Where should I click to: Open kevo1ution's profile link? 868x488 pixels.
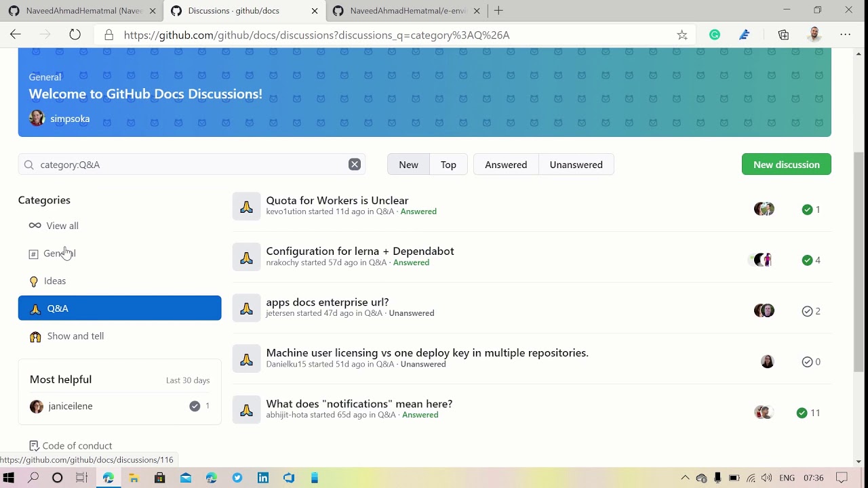[x=286, y=211]
